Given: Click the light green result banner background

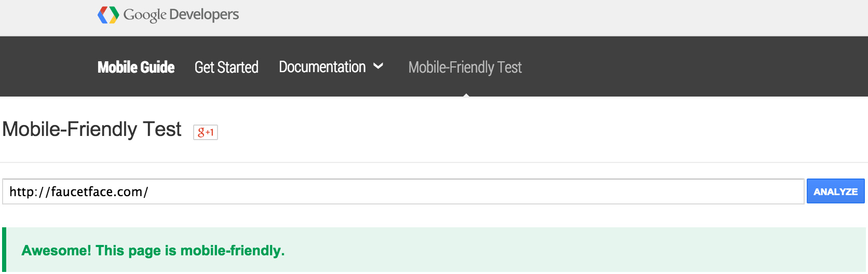Looking at the screenshot, I should click(571, 250).
